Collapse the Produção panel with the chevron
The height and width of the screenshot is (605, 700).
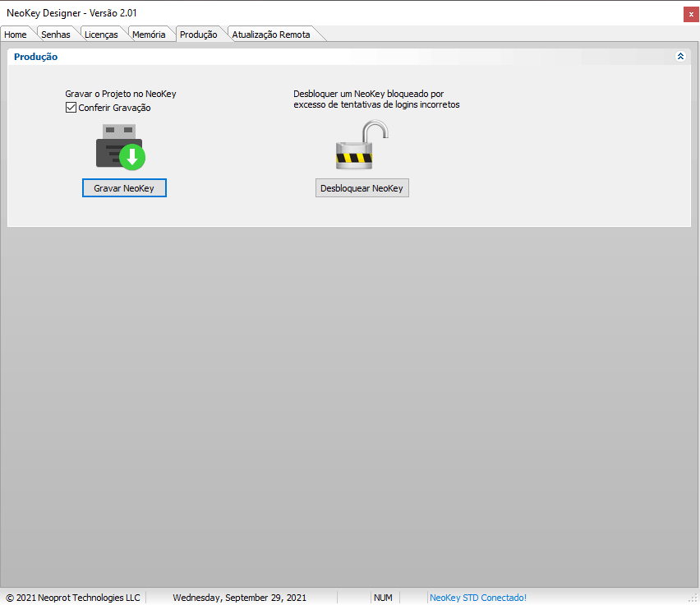click(x=680, y=57)
